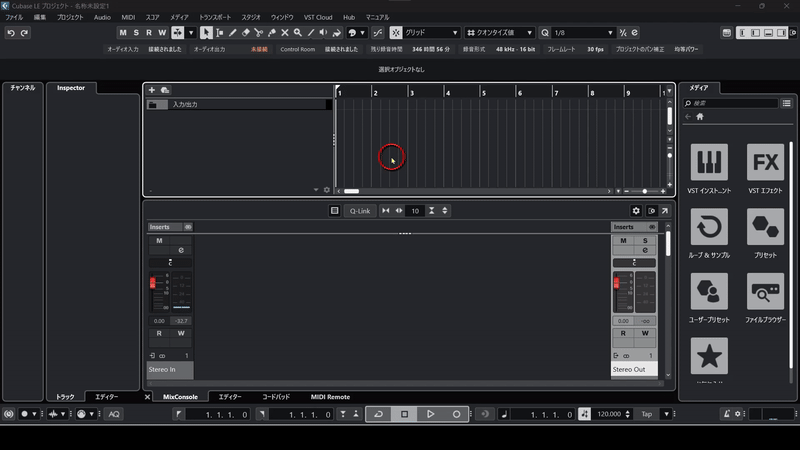
Task: Open Auto-Scroll options dropdown arrow
Action: click(x=191, y=33)
